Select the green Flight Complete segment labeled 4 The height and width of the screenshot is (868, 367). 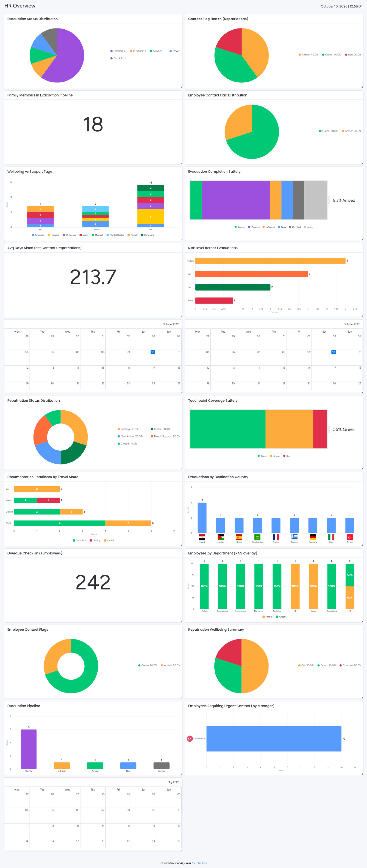pos(60,523)
